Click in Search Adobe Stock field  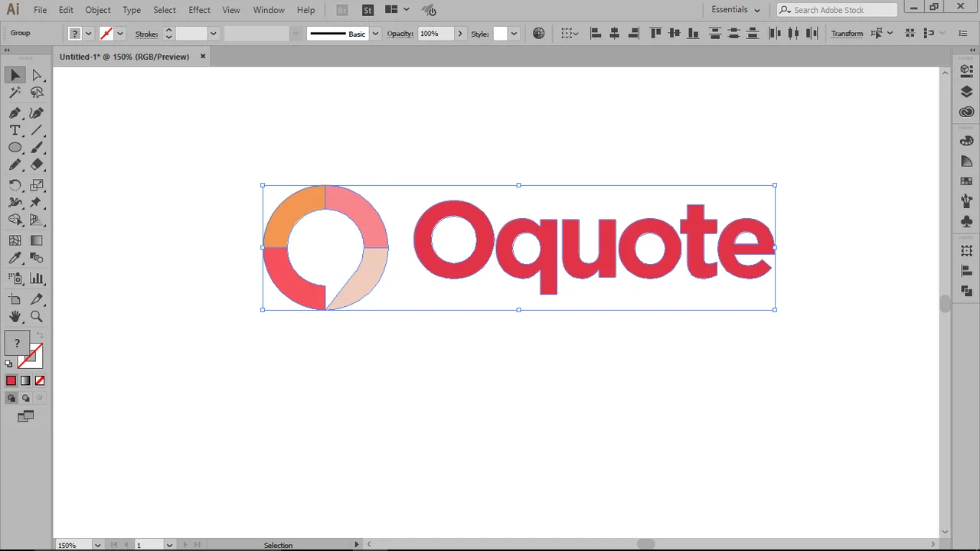[x=837, y=10]
